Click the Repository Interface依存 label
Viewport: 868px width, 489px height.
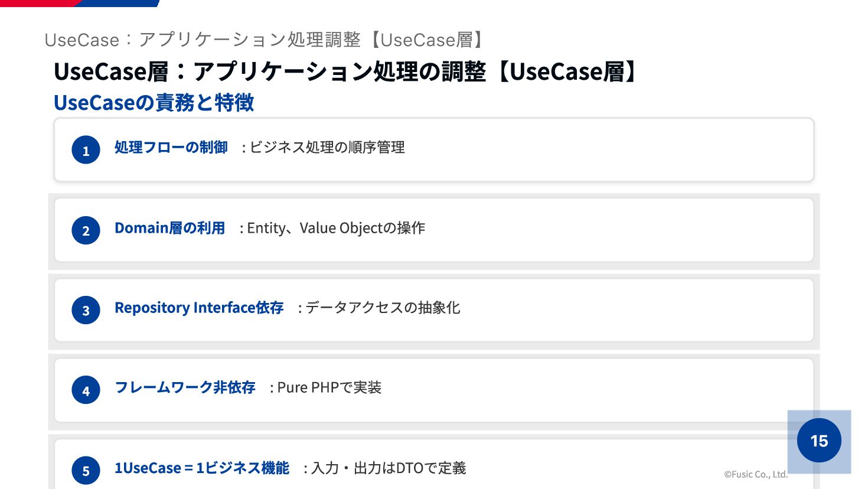pyautogui.click(x=199, y=308)
